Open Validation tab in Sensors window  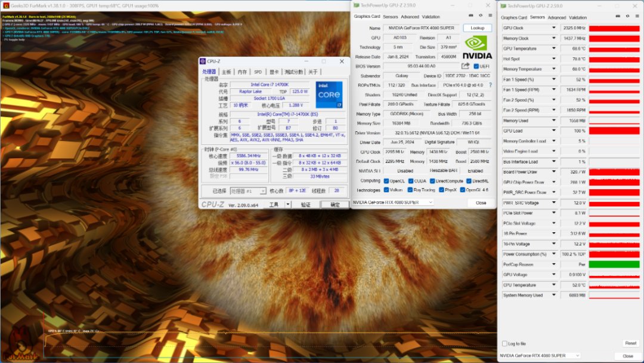[577, 18]
